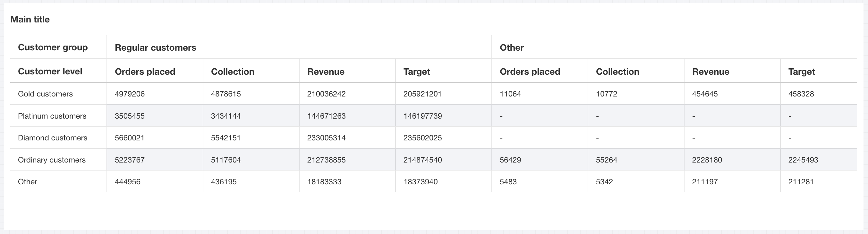Click "Target" header under Other group
Screen dimensions: 868x234
801,72
